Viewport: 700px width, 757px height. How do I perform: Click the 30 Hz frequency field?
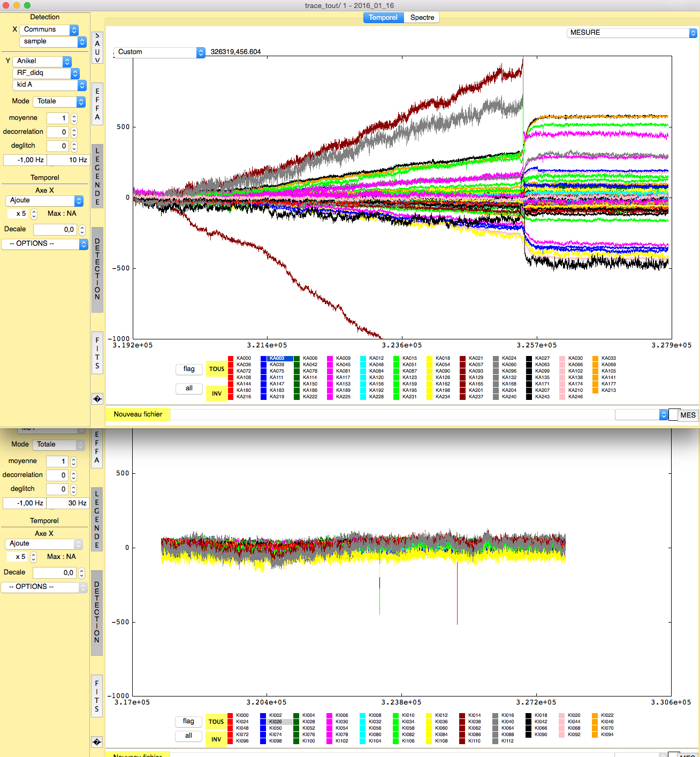click(68, 503)
